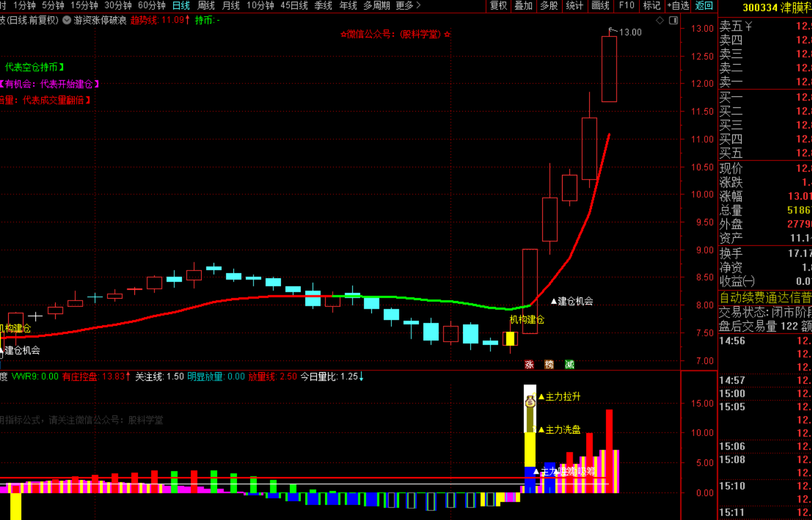This screenshot has width=812, height=520.
Task: Open the 统计 statistics tool
Action: [x=574, y=5]
